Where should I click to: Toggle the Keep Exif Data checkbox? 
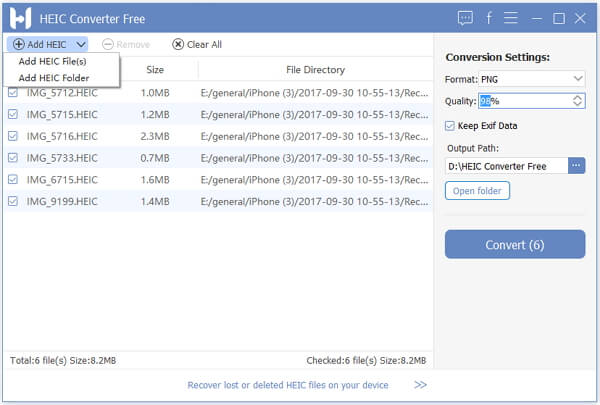(x=450, y=126)
